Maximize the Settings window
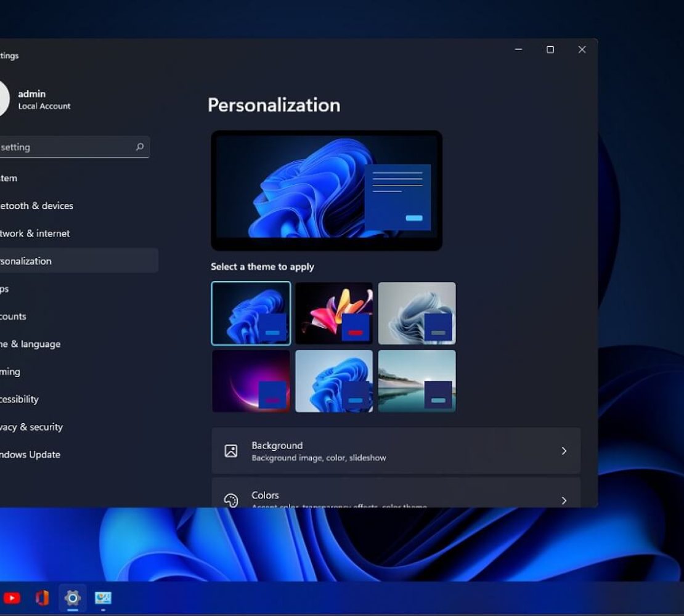 pos(550,50)
